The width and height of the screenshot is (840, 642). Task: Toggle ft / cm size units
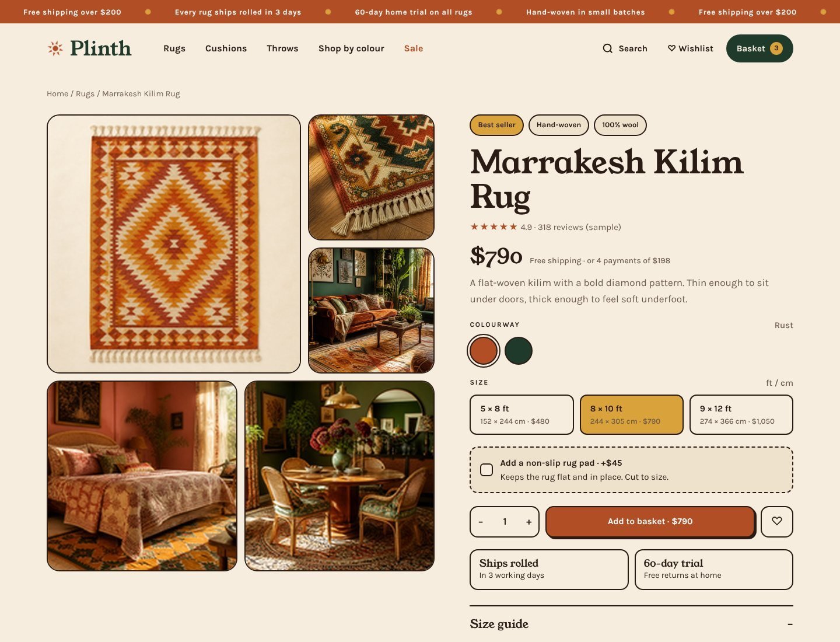(779, 383)
